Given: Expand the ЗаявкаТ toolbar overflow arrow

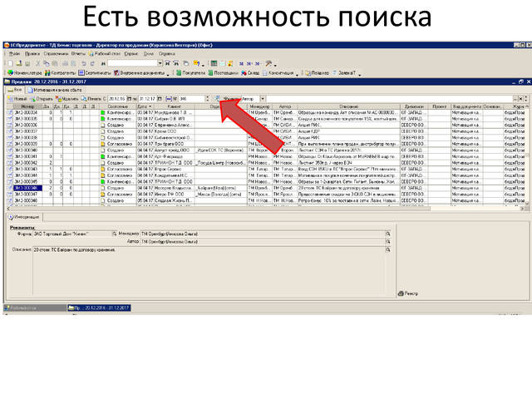Looking at the screenshot, I should pos(360,74).
